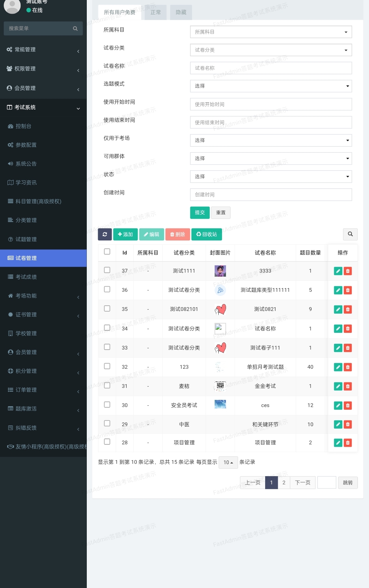Open the 所属科目 filter dropdown
This screenshot has width=369, height=588.
(271, 32)
